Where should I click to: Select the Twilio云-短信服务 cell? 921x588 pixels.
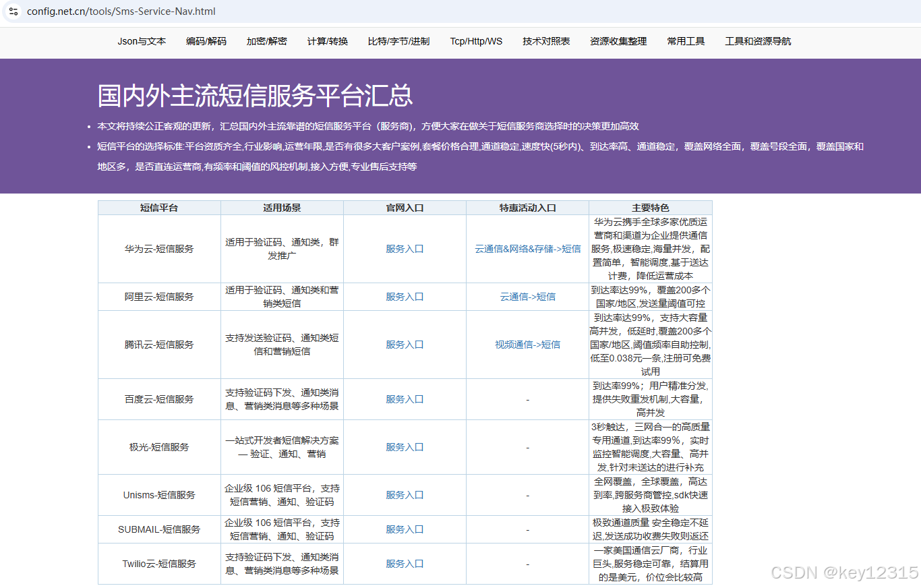coord(159,564)
